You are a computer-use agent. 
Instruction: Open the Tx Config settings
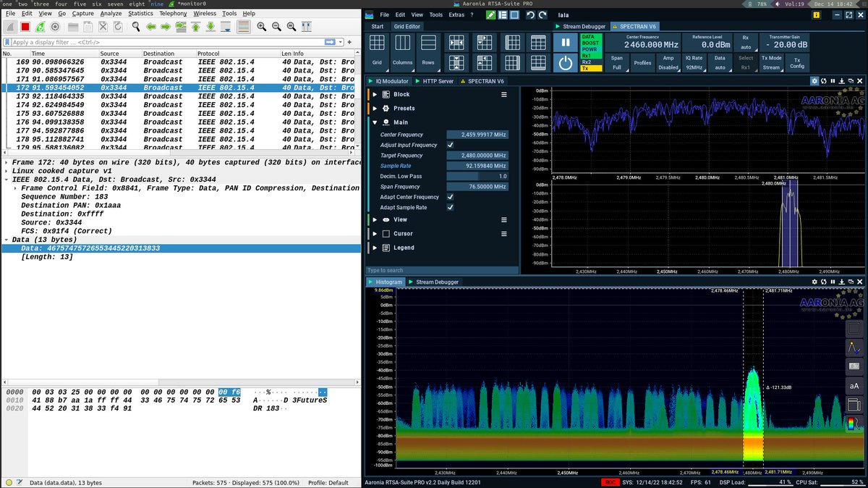(799, 62)
